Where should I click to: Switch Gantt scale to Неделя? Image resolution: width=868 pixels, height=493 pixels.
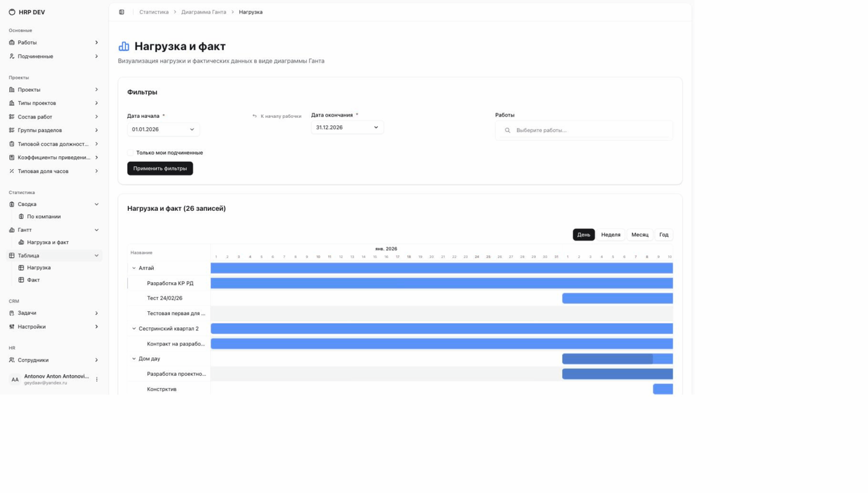point(611,235)
